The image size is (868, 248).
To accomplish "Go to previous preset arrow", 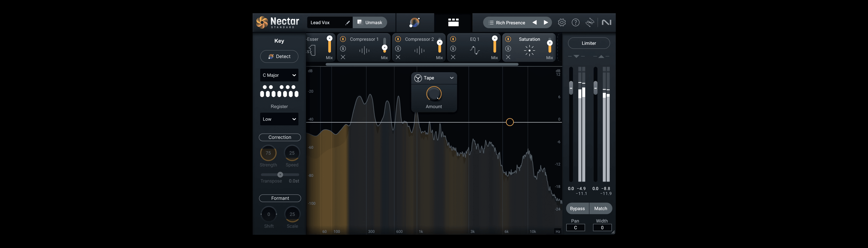I will point(534,23).
